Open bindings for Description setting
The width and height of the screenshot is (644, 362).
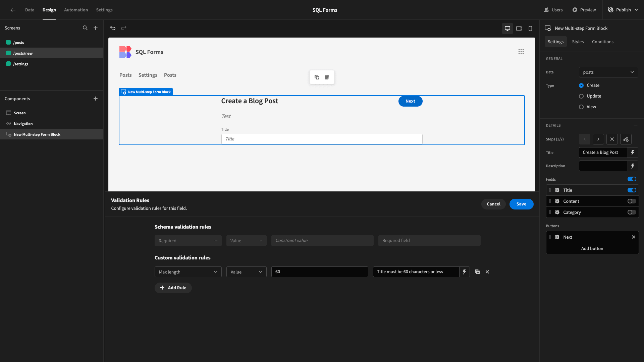633,166
